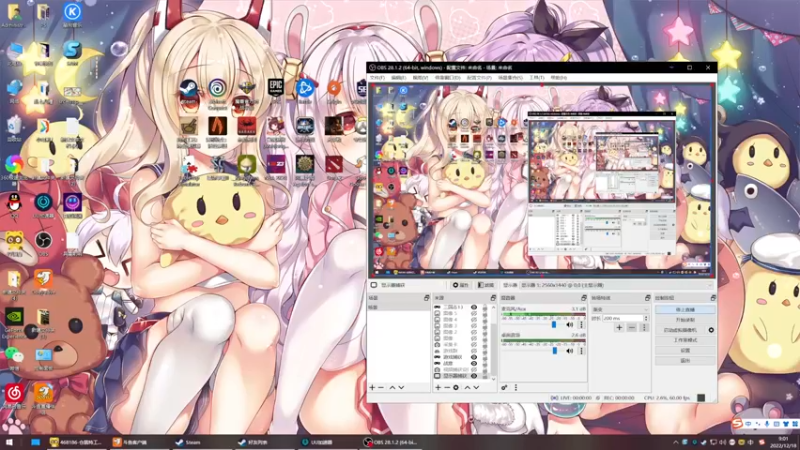Toggle visibility of the 图像 5 source

474,313
